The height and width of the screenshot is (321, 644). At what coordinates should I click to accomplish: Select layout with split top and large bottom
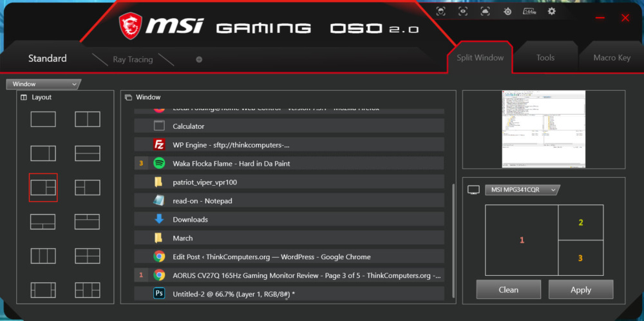88,222
